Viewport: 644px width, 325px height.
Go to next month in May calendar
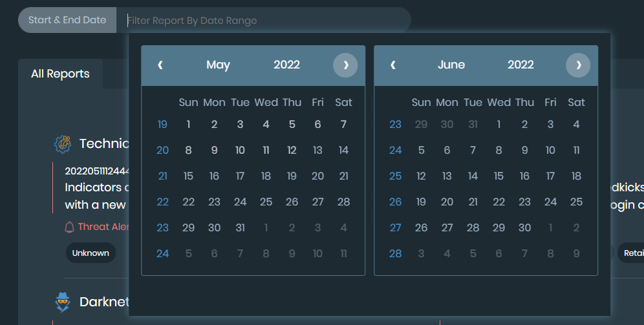(345, 65)
